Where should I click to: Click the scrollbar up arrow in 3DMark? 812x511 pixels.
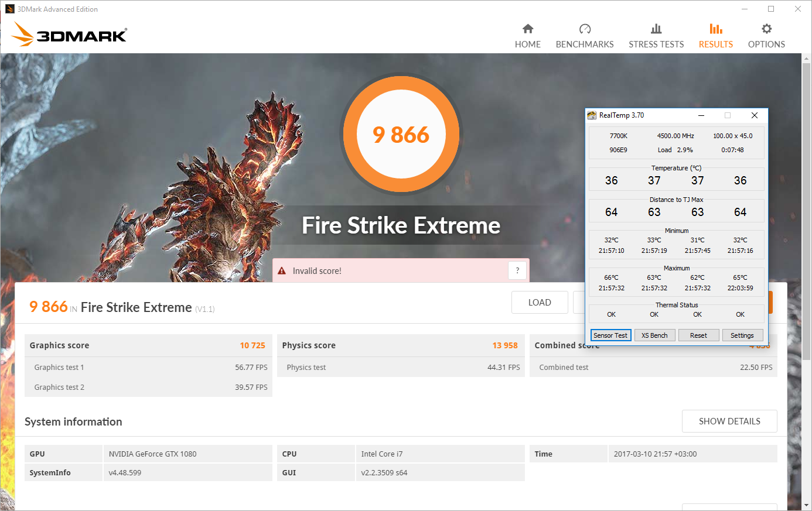[x=807, y=59]
